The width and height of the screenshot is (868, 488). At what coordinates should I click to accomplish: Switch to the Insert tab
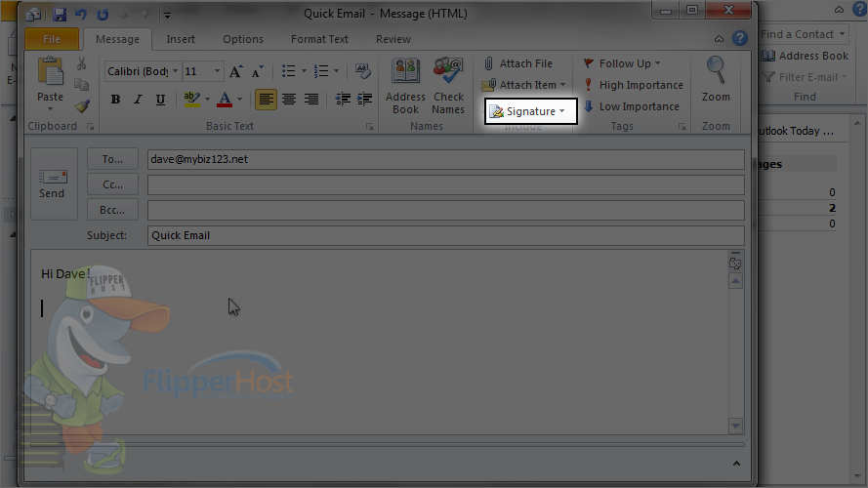tap(181, 39)
